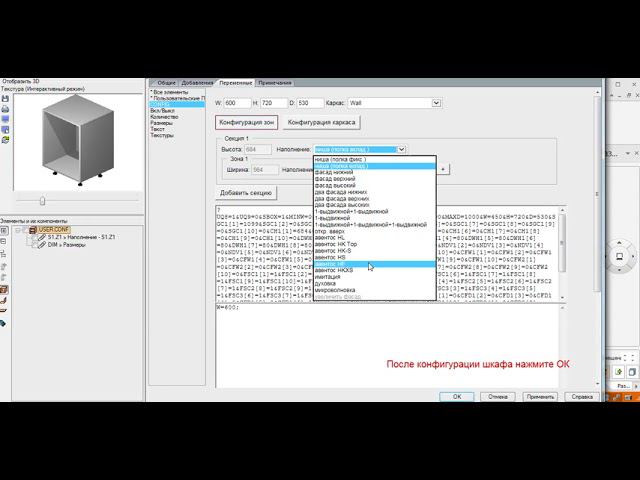Confirm with the OK button

[457, 396]
